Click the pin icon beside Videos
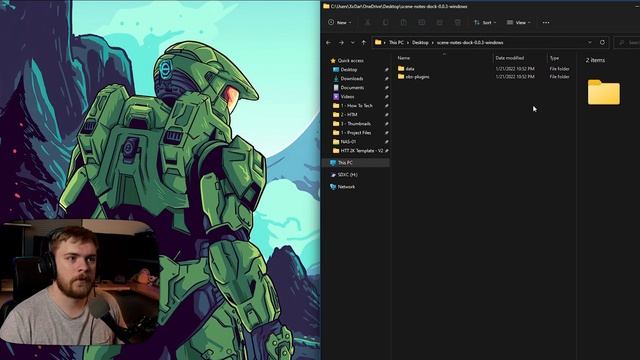This screenshot has width=640, height=360. 387,97
